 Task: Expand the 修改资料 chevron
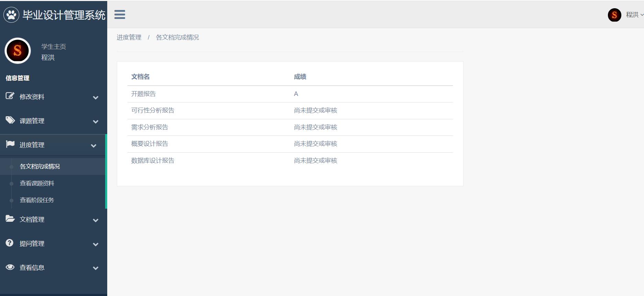pyautogui.click(x=96, y=98)
